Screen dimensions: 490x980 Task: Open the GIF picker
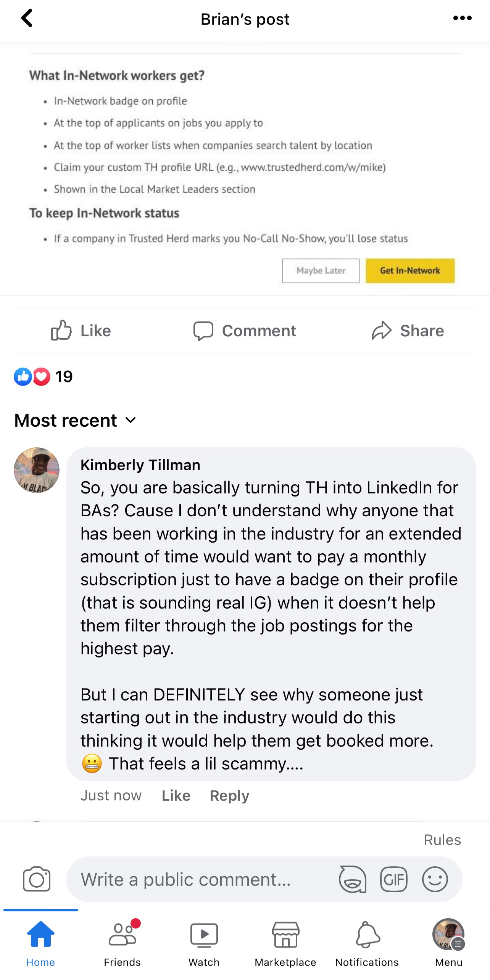point(393,879)
